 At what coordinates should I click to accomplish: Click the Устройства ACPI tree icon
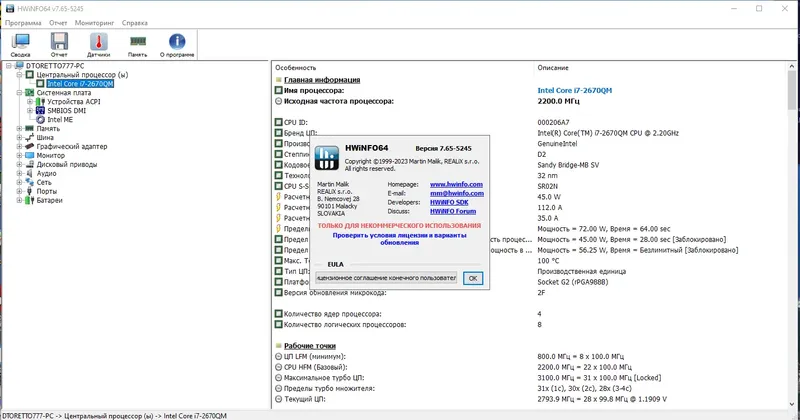click(x=40, y=102)
